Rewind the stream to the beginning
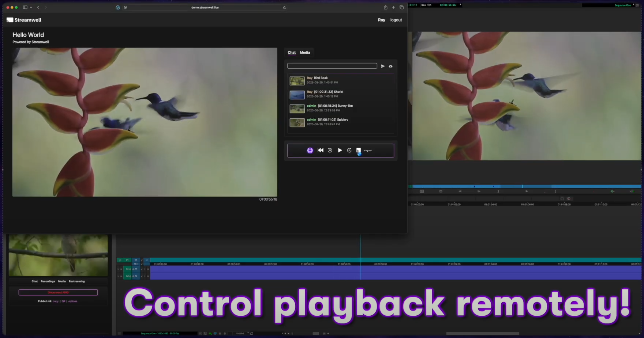644x338 pixels. pos(321,150)
